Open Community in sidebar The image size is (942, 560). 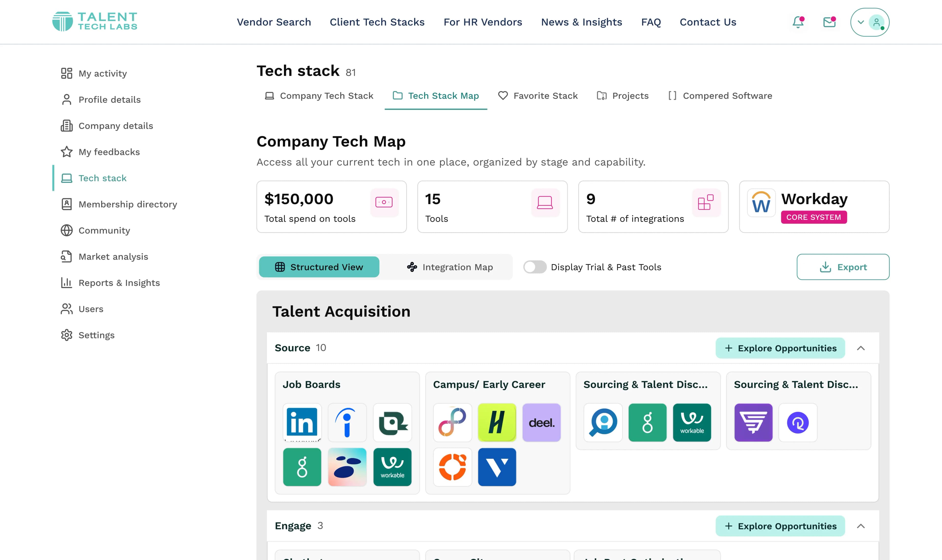click(95, 230)
